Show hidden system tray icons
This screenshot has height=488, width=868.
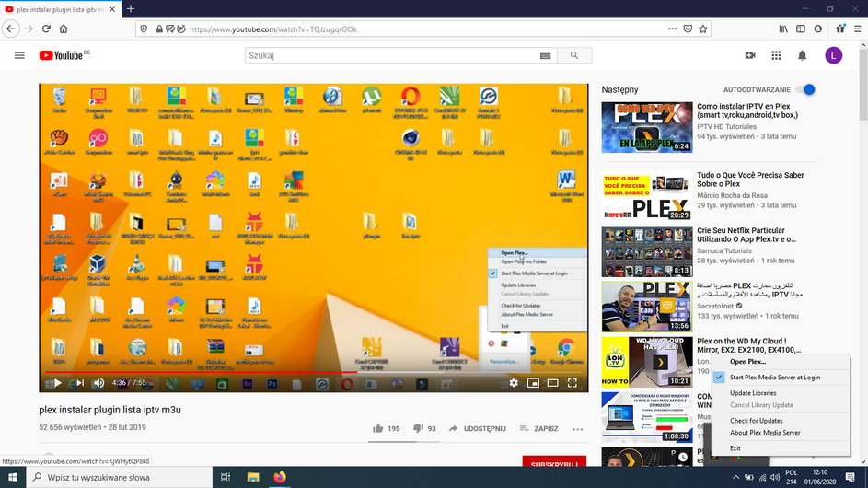(735, 478)
